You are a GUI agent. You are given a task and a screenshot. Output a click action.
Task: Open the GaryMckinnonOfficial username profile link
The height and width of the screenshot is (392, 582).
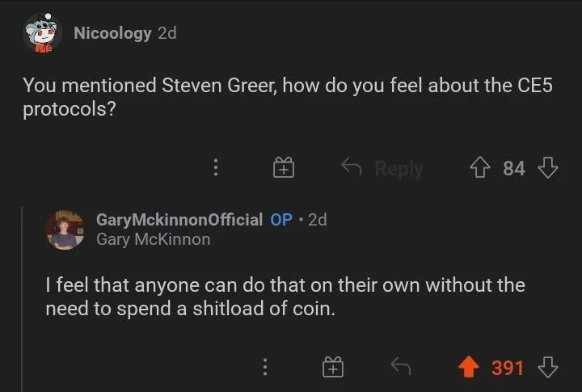click(179, 220)
